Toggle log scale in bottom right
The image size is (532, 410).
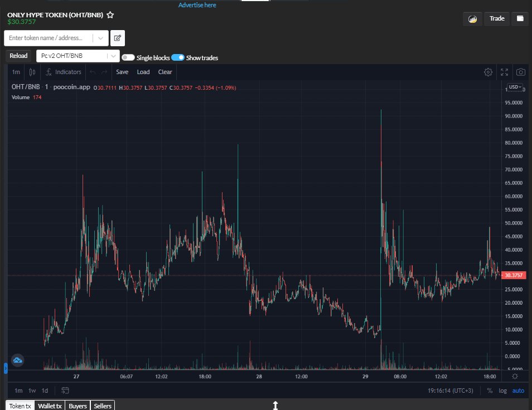(503, 391)
